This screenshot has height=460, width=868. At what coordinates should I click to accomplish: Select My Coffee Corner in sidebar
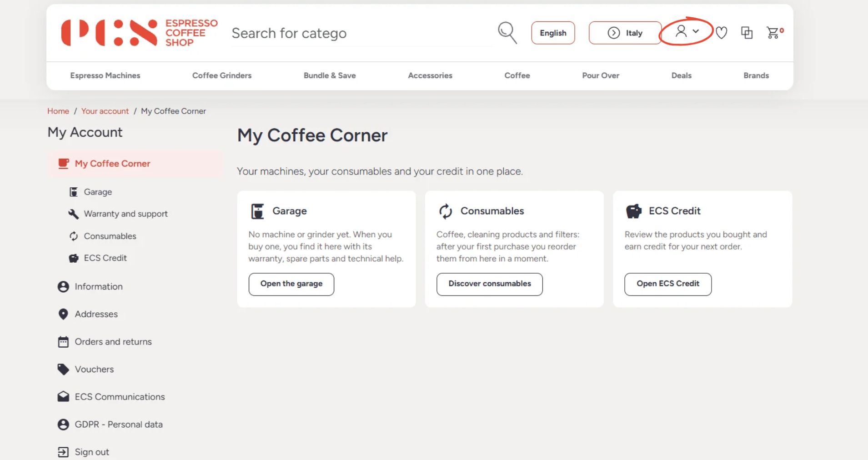pyautogui.click(x=135, y=164)
